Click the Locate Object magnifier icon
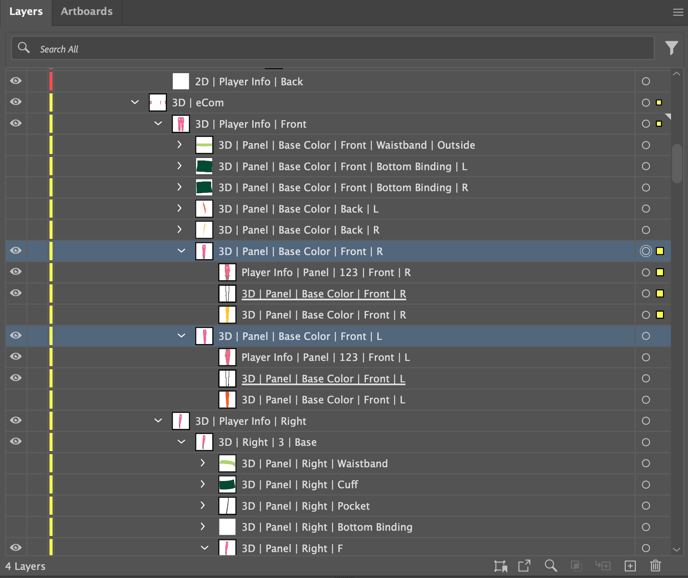This screenshot has width=688, height=578. pos(550,566)
